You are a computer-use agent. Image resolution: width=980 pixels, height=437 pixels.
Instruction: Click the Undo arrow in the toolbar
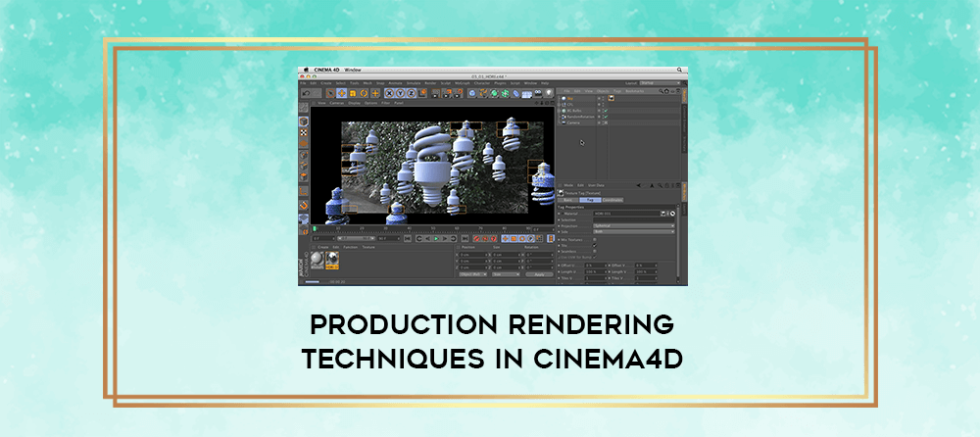[x=306, y=93]
